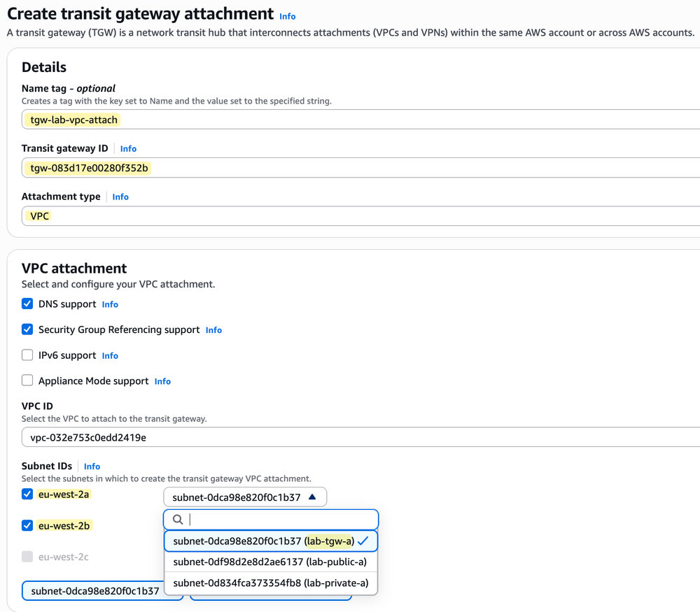Uncheck the eu-west-2b availability zone
Viewport: 700px width, 612px height.
pos(27,525)
